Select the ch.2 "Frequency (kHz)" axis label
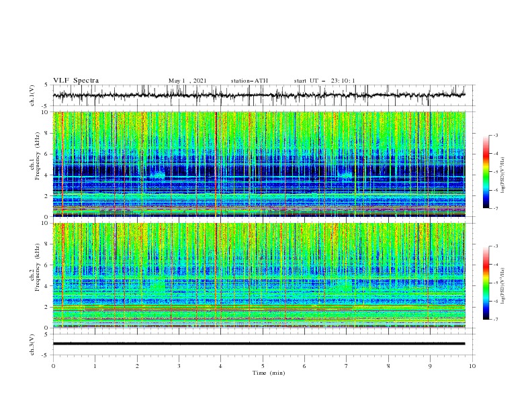 point(37,267)
